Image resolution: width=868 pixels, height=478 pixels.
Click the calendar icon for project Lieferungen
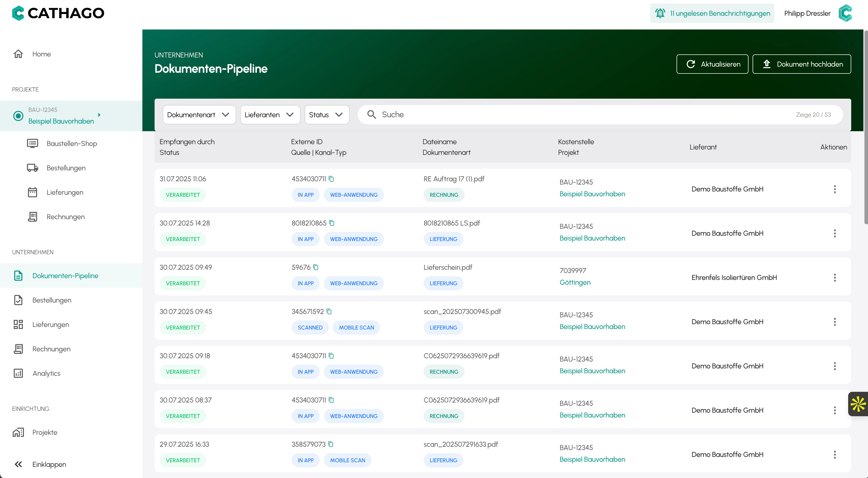[x=32, y=192]
